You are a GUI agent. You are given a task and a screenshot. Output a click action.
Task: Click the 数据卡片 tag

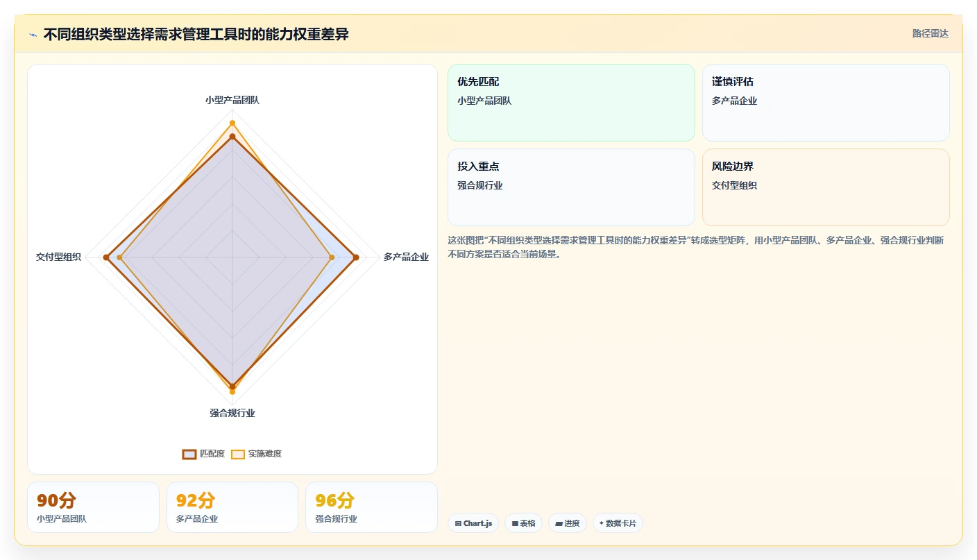click(618, 523)
